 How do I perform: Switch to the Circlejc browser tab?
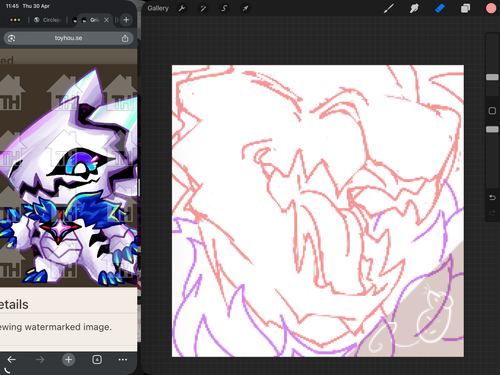[x=48, y=20]
